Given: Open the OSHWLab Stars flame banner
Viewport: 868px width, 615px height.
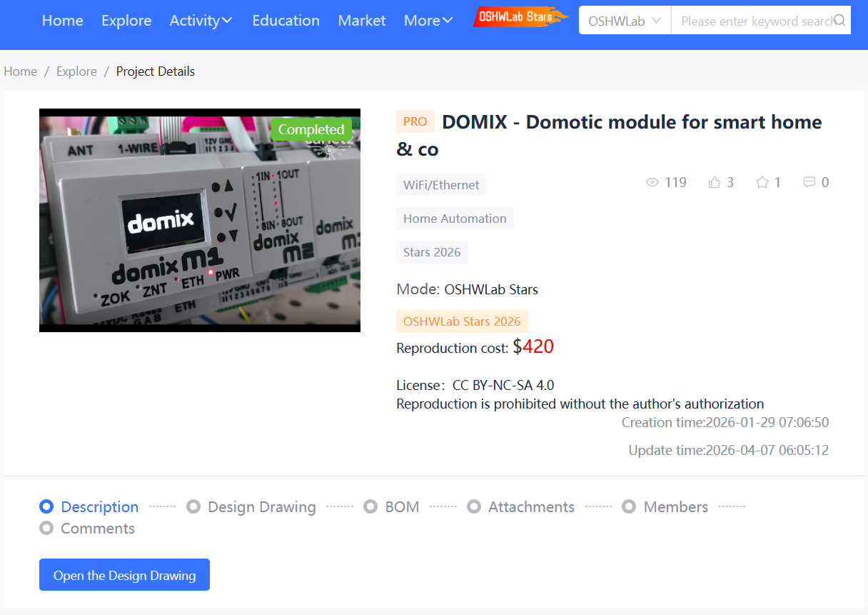Looking at the screenshot, I should [520, 17].
